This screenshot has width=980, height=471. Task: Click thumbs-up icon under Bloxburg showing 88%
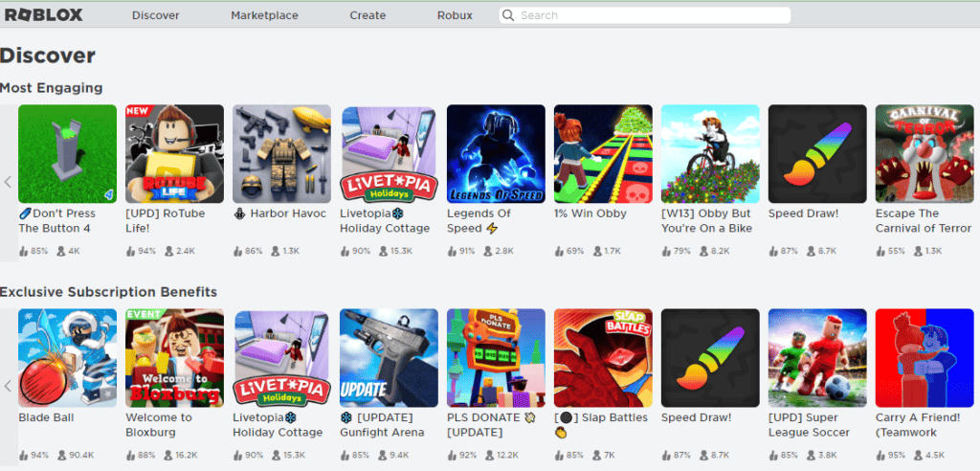pyautogui.click(x=130, y=456)
